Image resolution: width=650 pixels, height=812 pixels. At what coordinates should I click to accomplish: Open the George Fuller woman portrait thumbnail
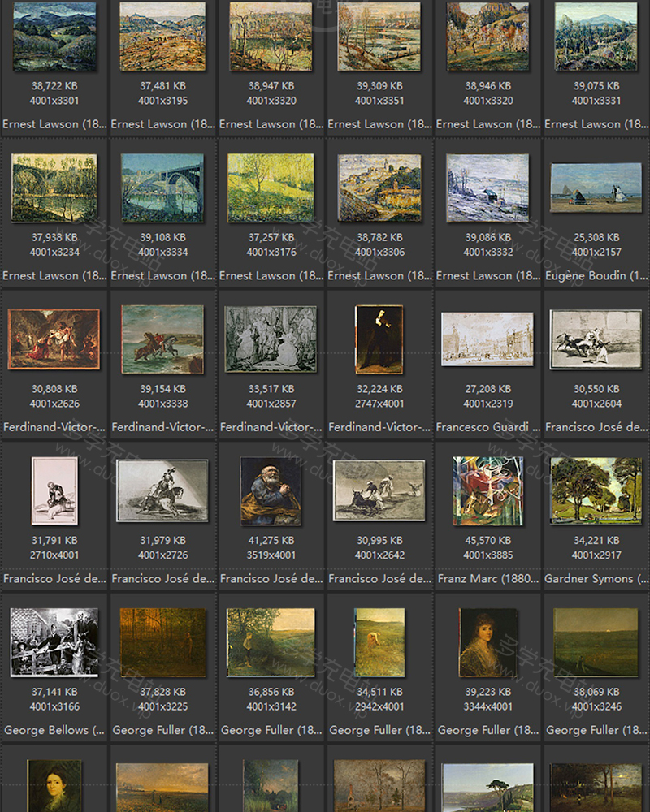coord(487,642)
